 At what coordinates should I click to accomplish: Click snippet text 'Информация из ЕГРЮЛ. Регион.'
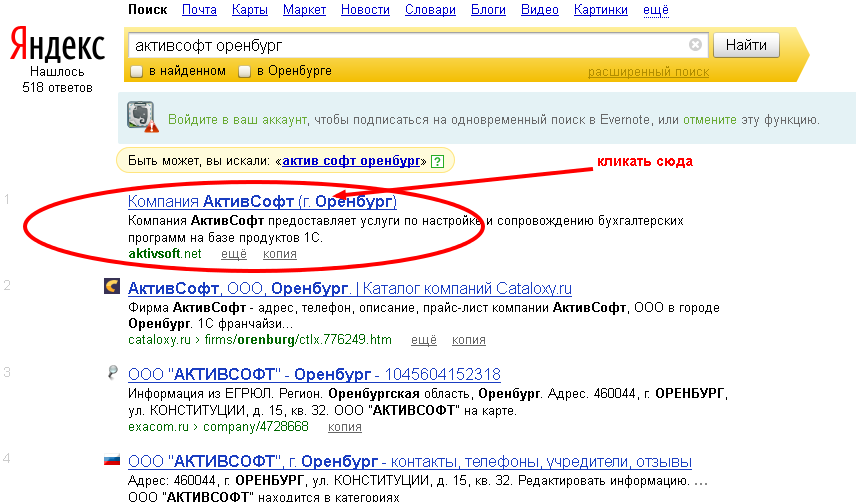[226, 393]
